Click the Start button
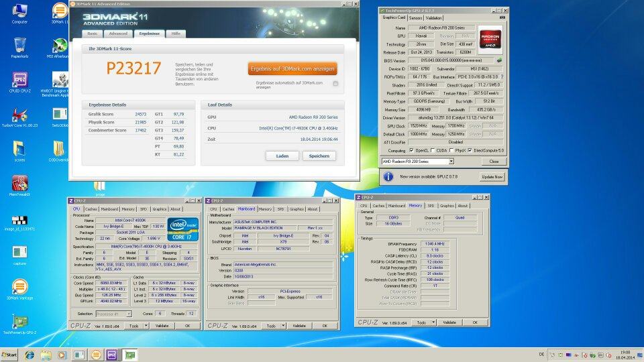The height and width of the screenshot is (362, 644). coord(9,355)
